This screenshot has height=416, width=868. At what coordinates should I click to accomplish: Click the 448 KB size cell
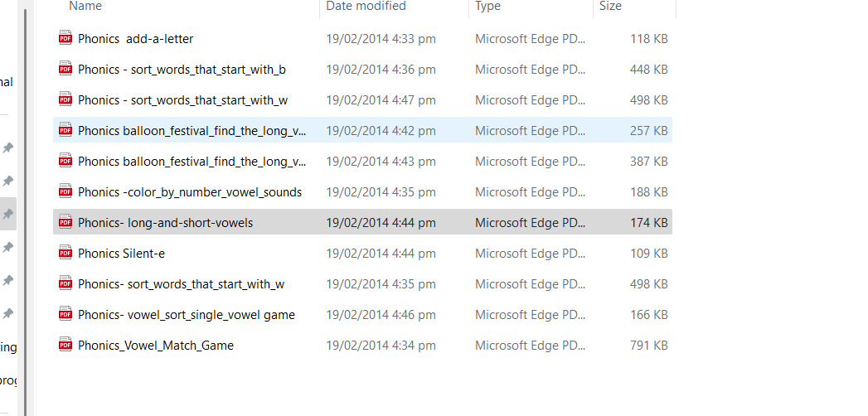click(x=648, y=70)
